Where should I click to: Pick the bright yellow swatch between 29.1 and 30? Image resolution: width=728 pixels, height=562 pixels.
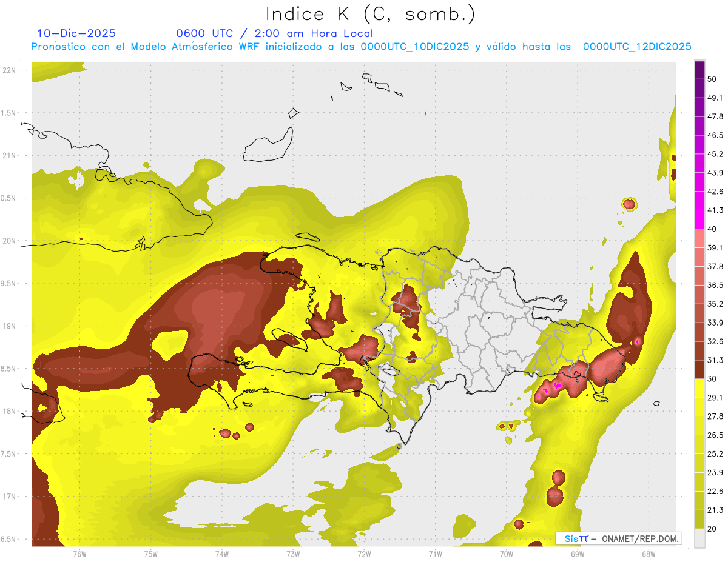[x=699, y=389]
